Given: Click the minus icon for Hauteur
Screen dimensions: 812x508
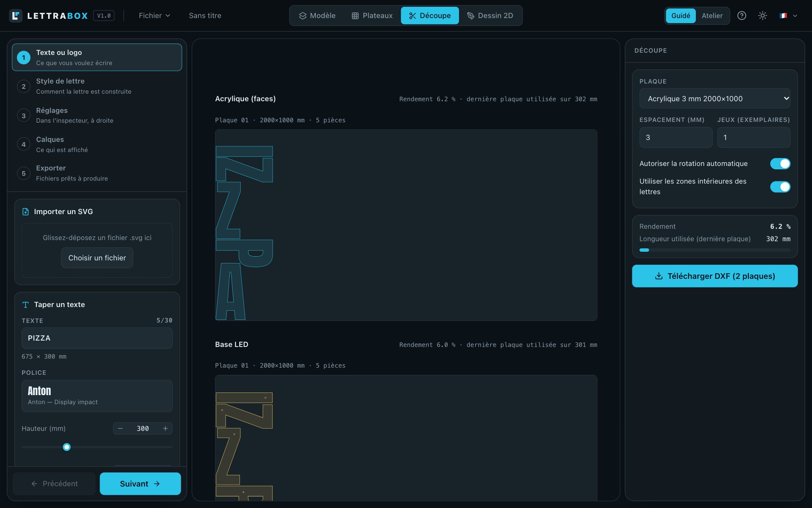Looking at the screenshot, I should (x=120, y=429).
